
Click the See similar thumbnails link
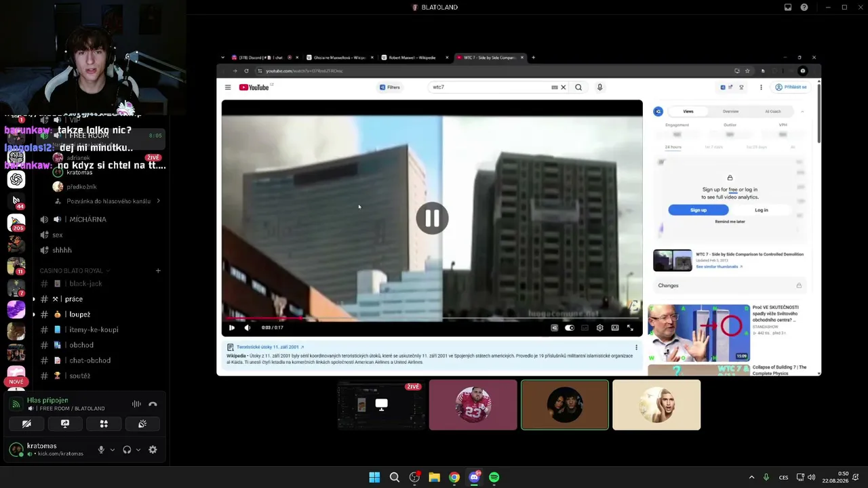(x=719, y=267)
